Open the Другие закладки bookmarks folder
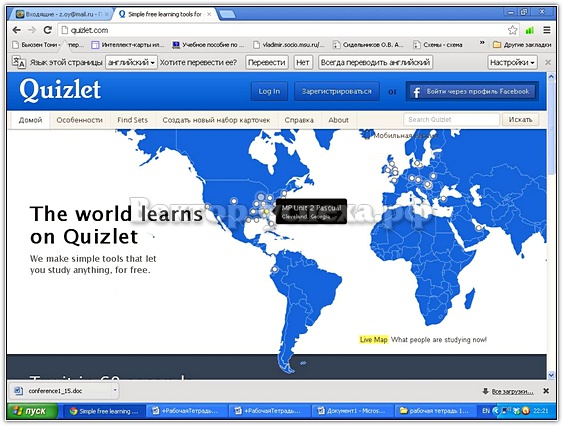The height and width of the screenshot is (426, 563). pyautogui.click(x=522, y=45)
